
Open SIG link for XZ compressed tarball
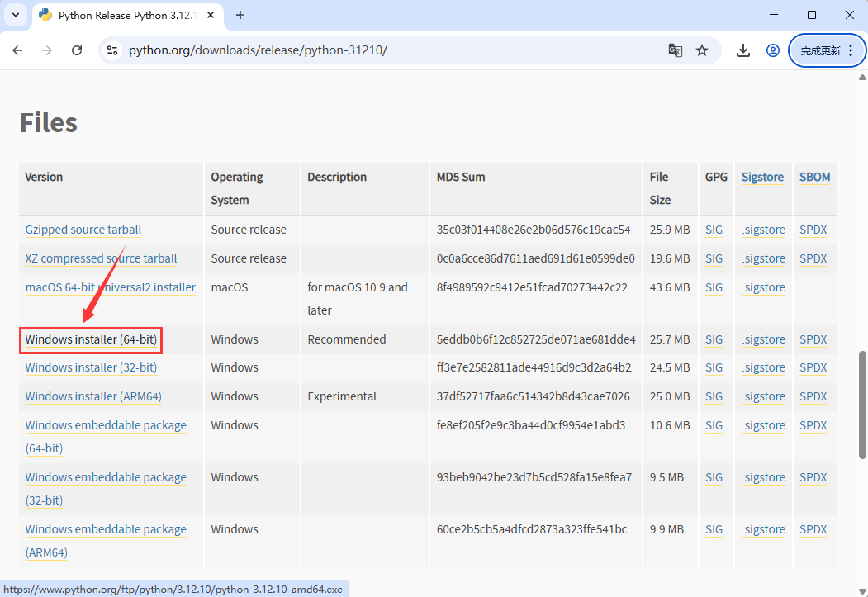tap(714, 258)
